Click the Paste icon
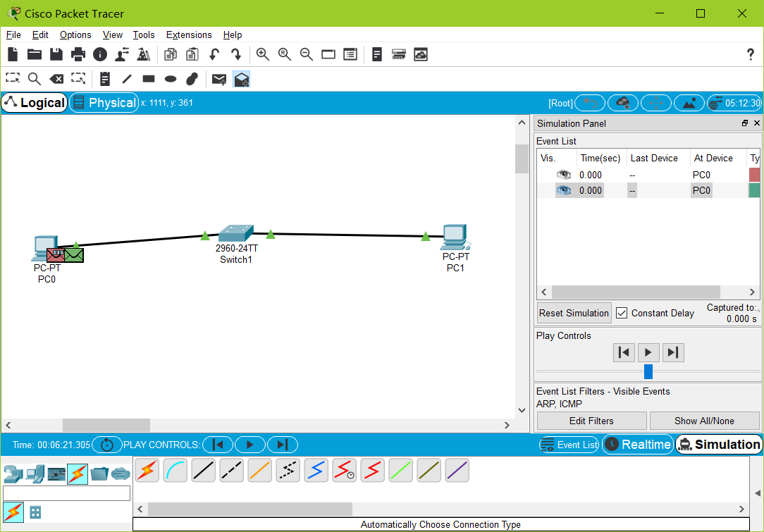The height and width of the screenshot is (532, 764). (192, 54)
